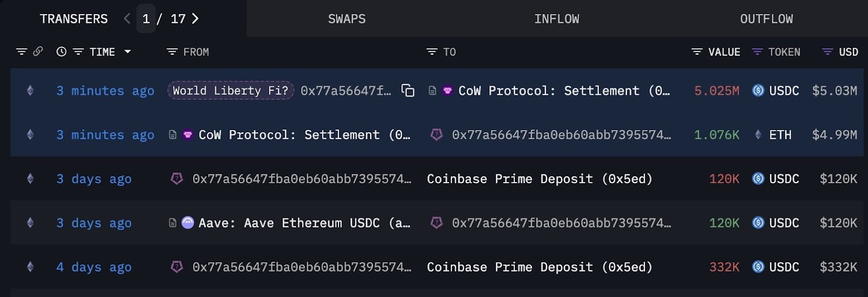Click the ETH token icon in second row

point(758,135)
